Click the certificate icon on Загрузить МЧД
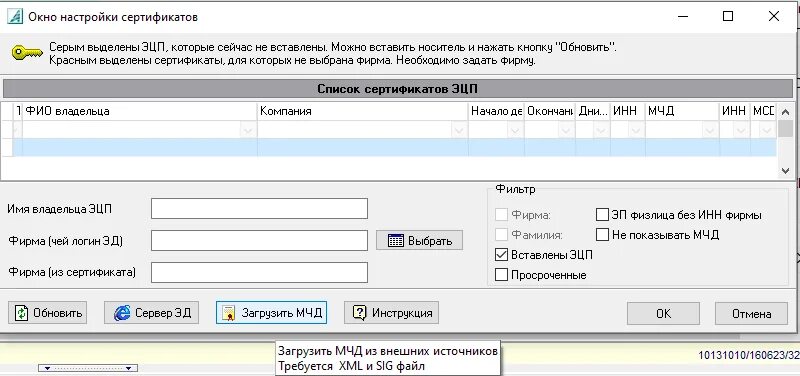The width and height of the screenshot is (800, 376). click(229, 313)
